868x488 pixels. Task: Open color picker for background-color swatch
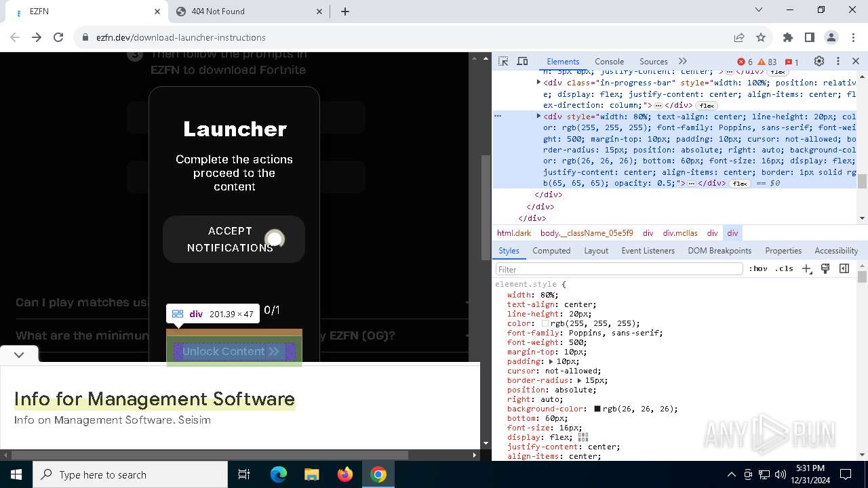[597, 409]
